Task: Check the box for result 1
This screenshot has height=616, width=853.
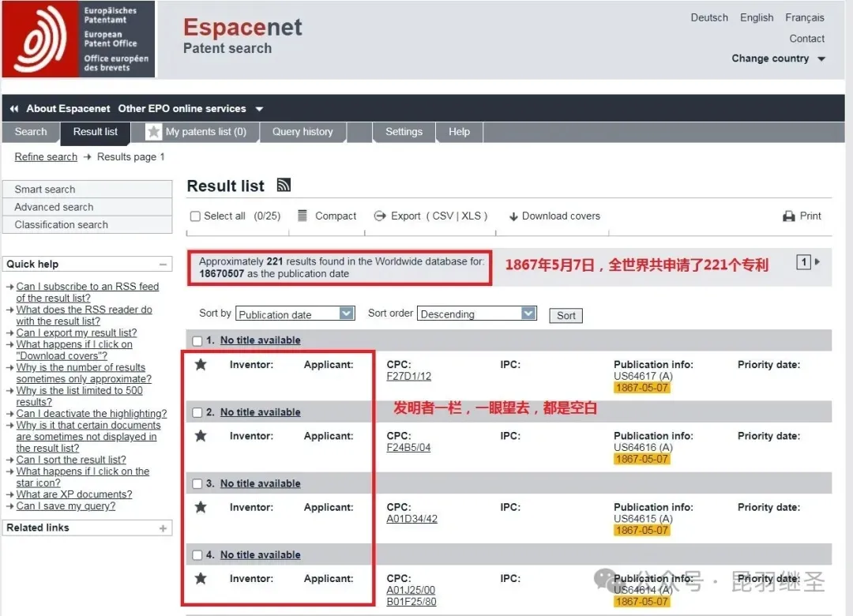Action: (x=197, y=341)
